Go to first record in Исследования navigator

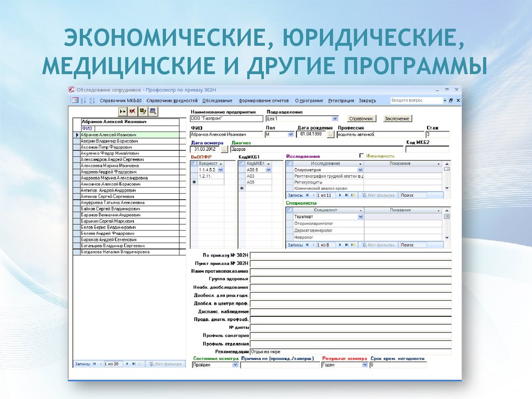(308, 195)
